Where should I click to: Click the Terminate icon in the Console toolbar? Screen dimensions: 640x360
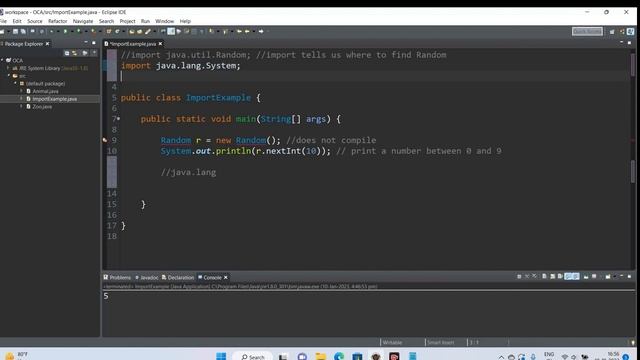pyautogui.click(x=519, y=277)
